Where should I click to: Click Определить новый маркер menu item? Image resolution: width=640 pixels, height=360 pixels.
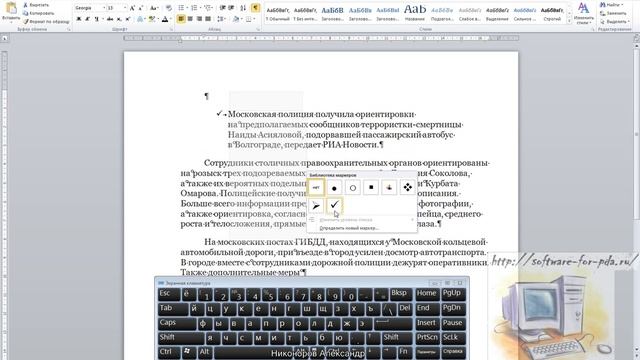click(x=349, y=228)
